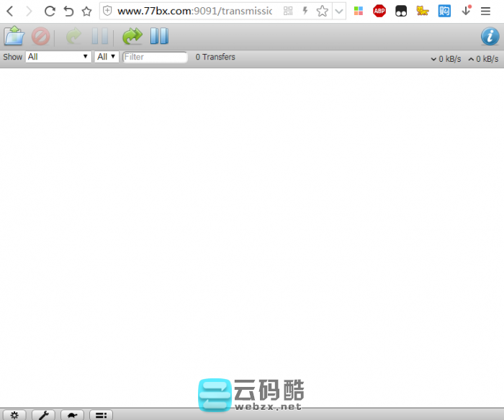Open the gear settings menu at the bottom
Screen dimensions: 504x420
coord(14,415)
